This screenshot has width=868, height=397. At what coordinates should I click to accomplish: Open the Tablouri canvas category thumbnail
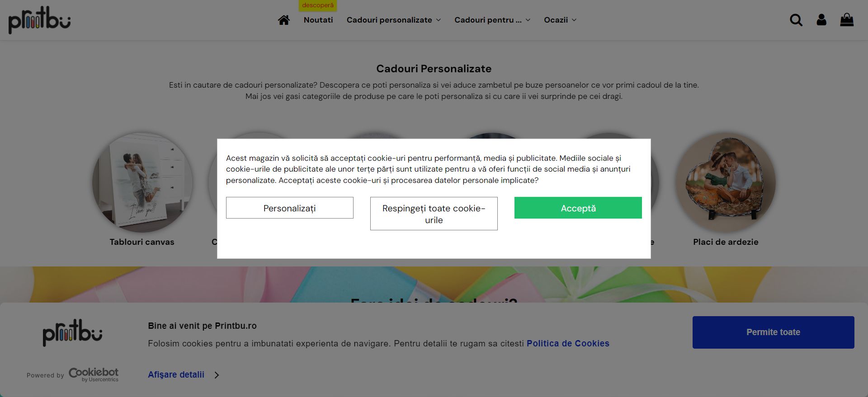tap(142, 182)
